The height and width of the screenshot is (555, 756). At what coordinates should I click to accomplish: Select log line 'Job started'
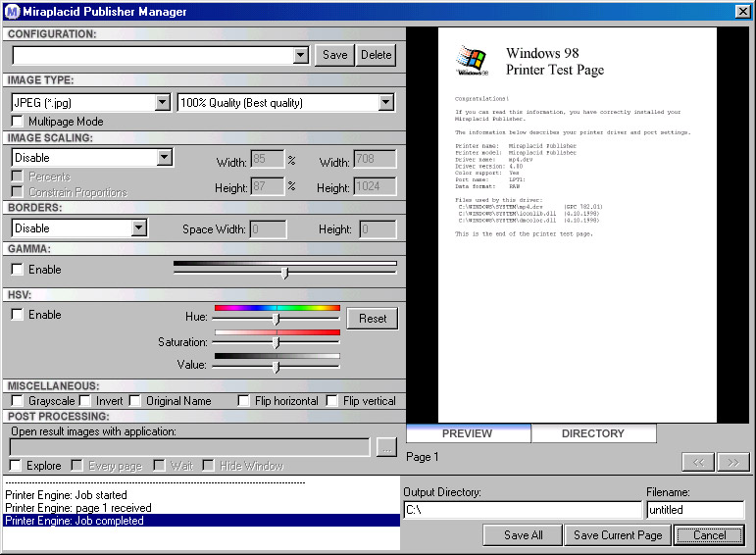(x=202, y=495)
